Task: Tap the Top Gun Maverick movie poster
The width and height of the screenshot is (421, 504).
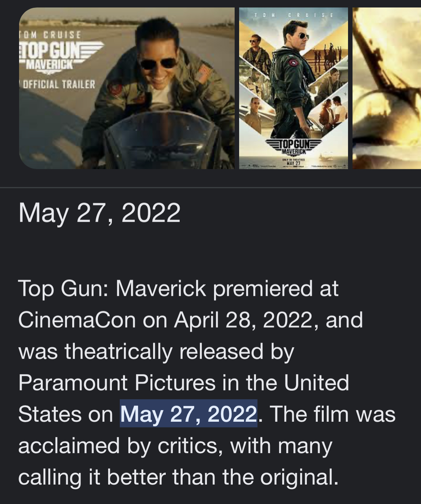Action: pos(293,88)
